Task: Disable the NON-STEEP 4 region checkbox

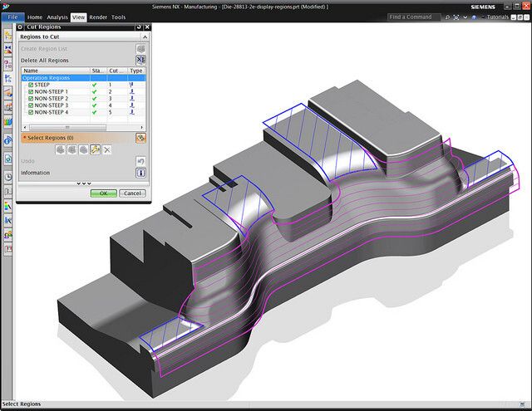Action: (31, 112)
